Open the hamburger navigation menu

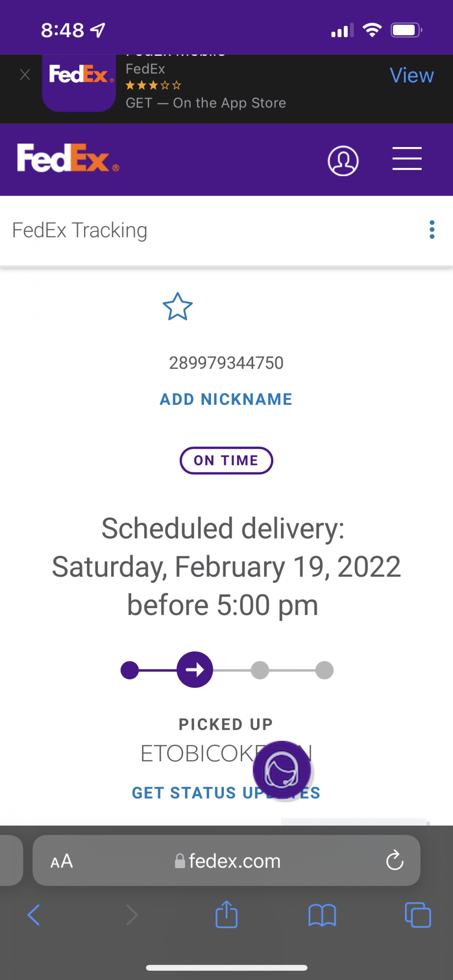[x=406, y=159]
